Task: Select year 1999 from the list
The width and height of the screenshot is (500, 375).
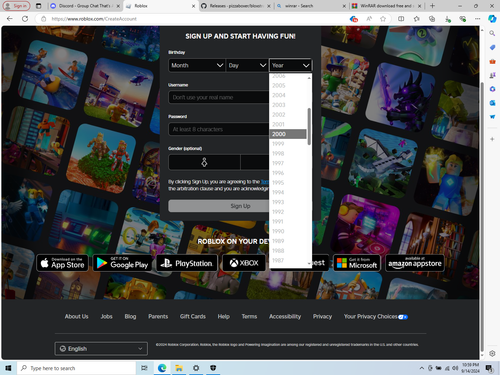Action: tap(288, 144)
